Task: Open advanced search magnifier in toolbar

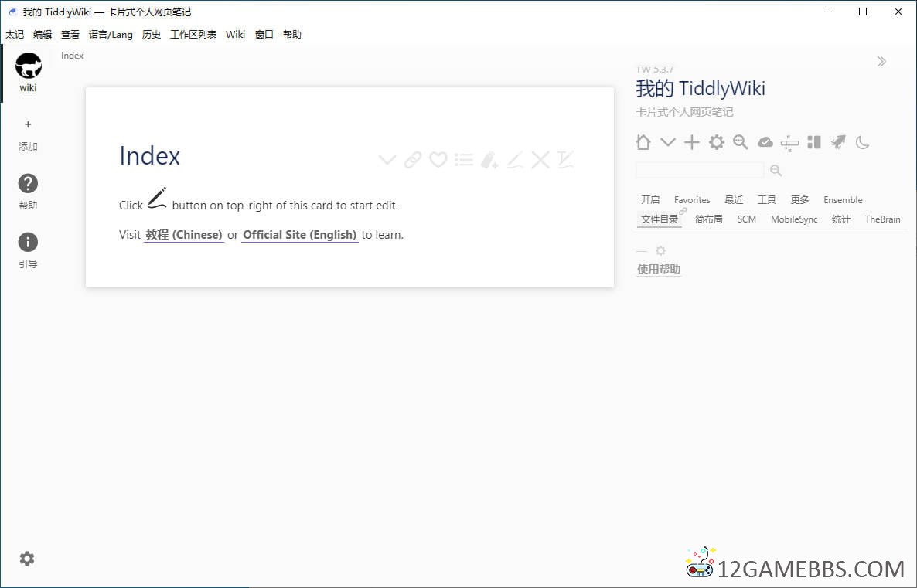Action: coord(741,142)
